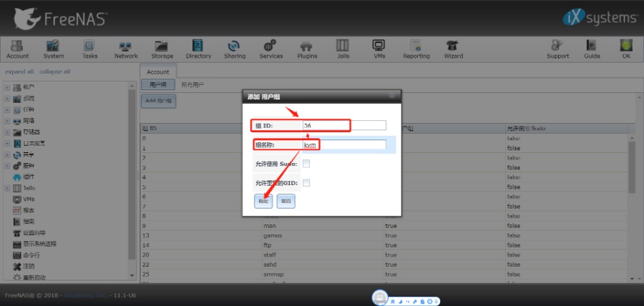Sort by the 组 ID column header
Image resolution: width=644 pixels, height=306 pixels.
coord(201,129)
